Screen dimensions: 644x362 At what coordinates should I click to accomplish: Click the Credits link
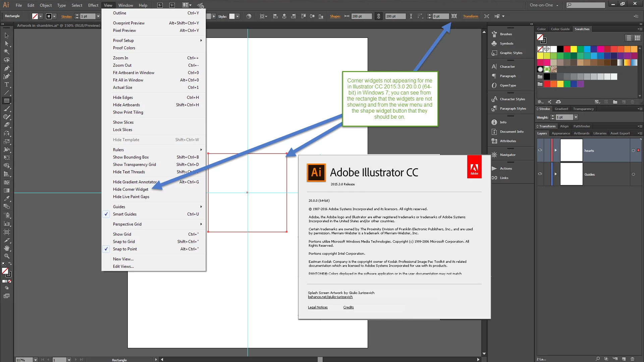348,307
